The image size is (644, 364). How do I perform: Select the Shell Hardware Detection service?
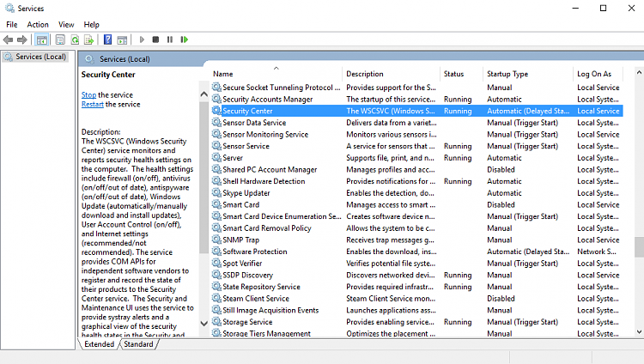click(x=416, y=181)
